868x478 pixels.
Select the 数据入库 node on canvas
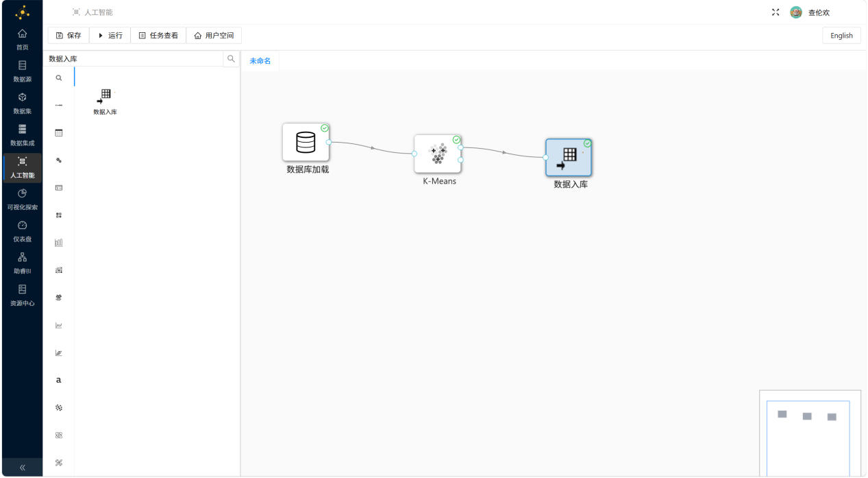point(569,157)
